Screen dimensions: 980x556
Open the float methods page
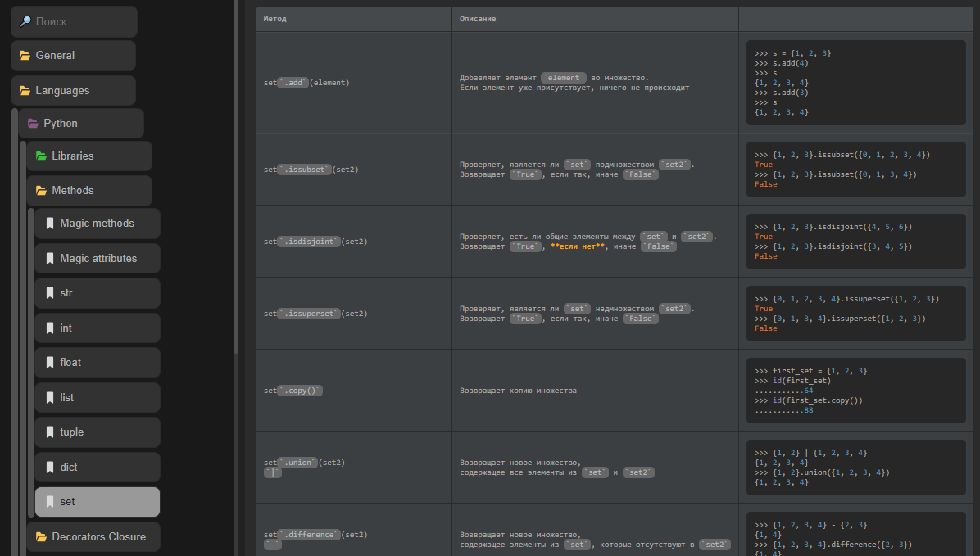pyautogui.click(x=98, y=362)
